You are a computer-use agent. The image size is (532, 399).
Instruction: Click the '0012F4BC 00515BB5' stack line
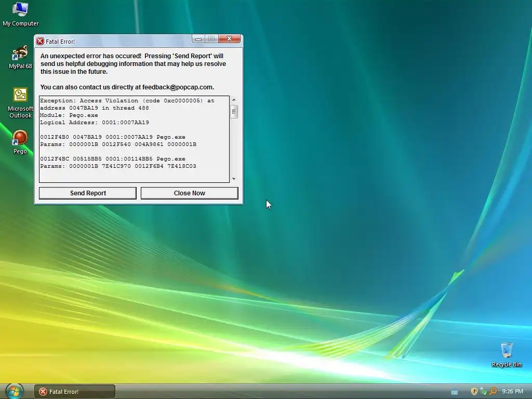pos(113,159)
